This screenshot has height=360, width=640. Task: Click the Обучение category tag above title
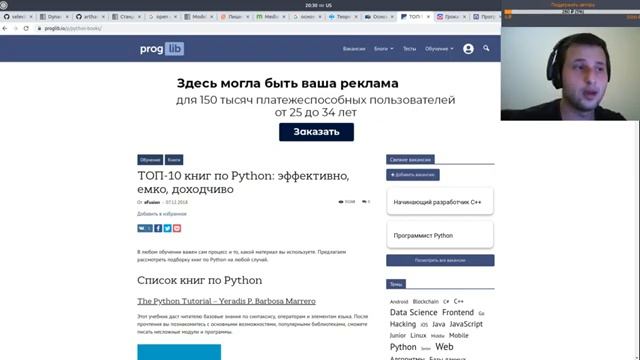tap(150, 160)
